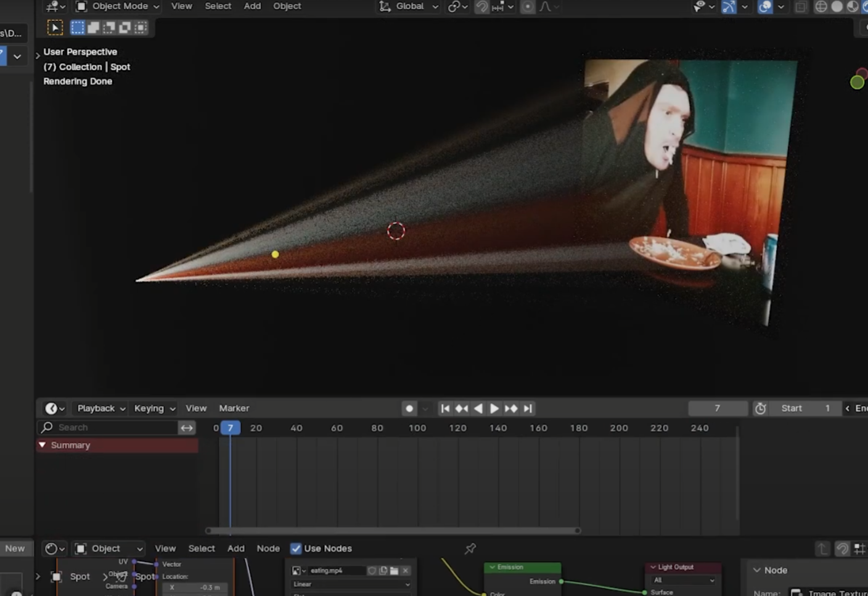Viewport: 868px width, 596px height.
Task: Toggle auto keyframe recording in the timeline
Action: tap(409, 408)
